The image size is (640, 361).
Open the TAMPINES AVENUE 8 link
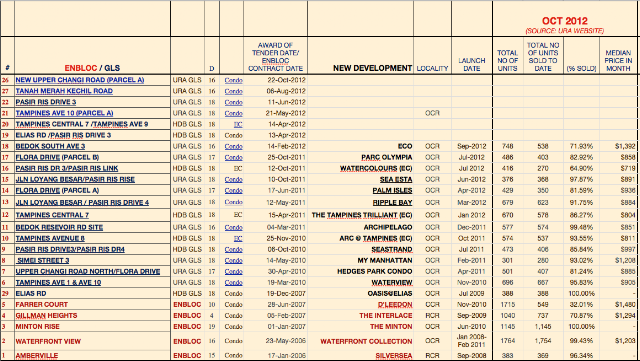[x=50, y=238]
